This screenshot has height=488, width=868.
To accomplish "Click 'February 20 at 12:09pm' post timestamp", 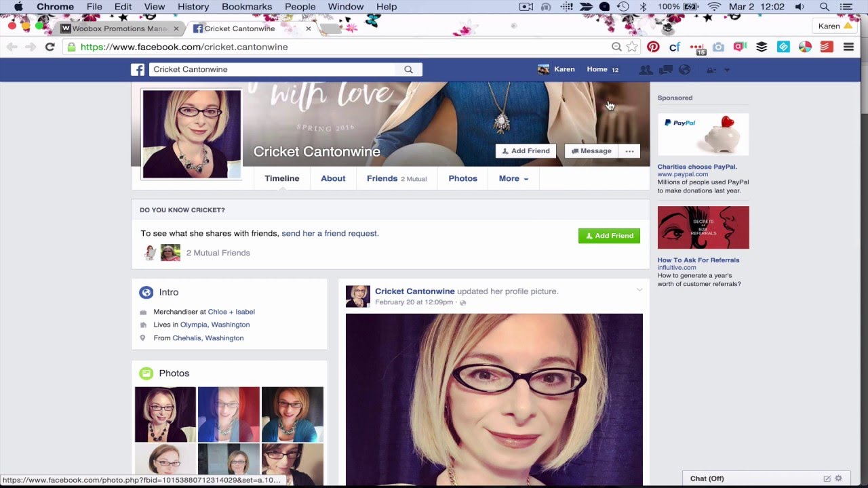I will tap(414, 302).
